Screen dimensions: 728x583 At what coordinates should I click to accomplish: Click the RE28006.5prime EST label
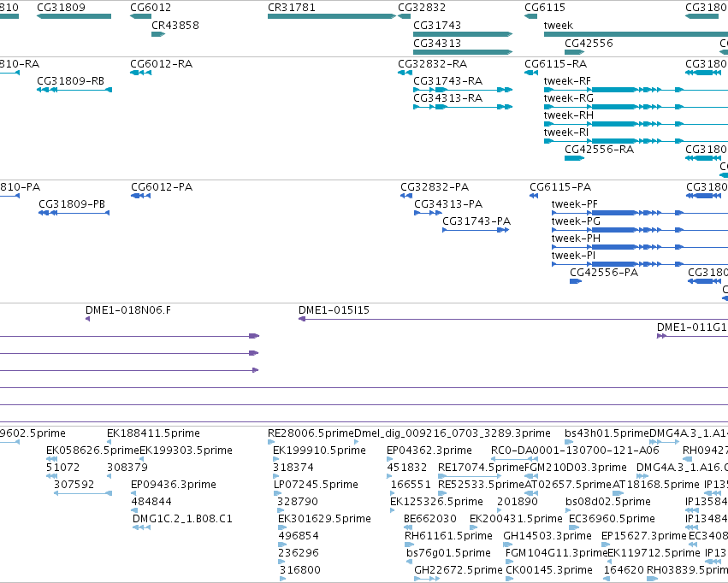pos(311,433)
